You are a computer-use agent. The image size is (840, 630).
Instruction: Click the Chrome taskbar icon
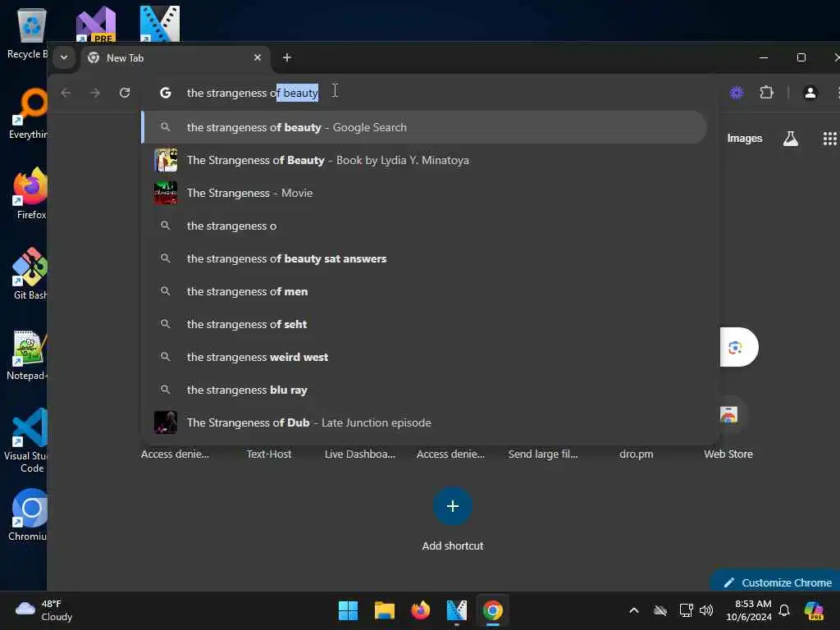pyautogui.click(x=492, y=610)
